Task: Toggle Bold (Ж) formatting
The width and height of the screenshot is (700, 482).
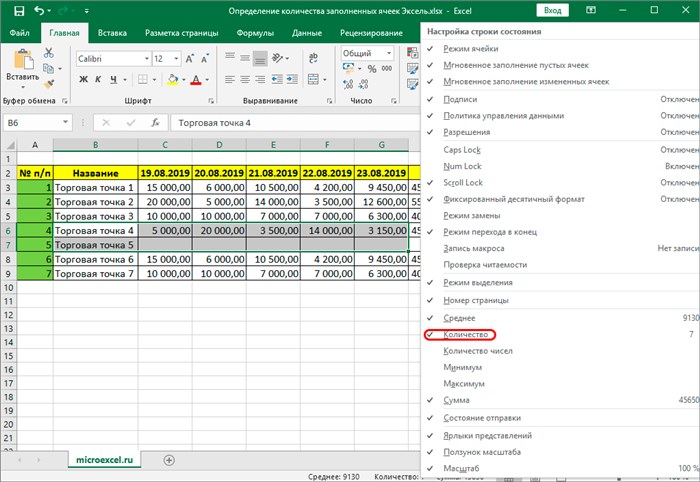Action: 83,79
